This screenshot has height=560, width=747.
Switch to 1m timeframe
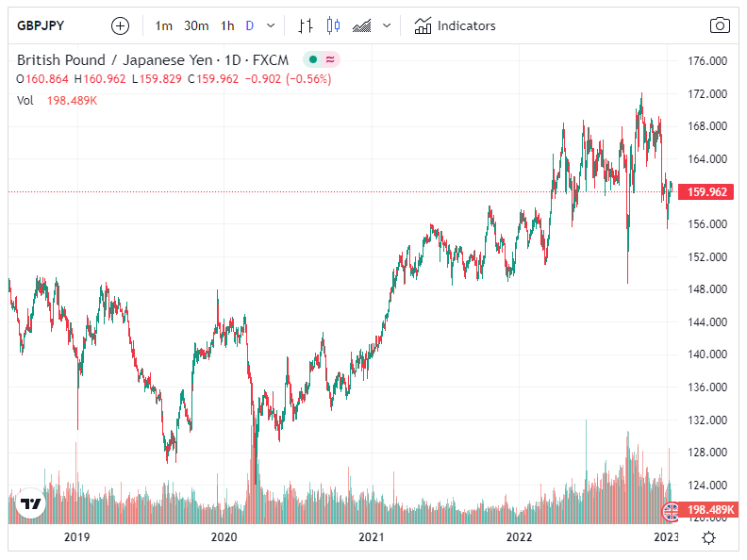(x=164, y=25)
